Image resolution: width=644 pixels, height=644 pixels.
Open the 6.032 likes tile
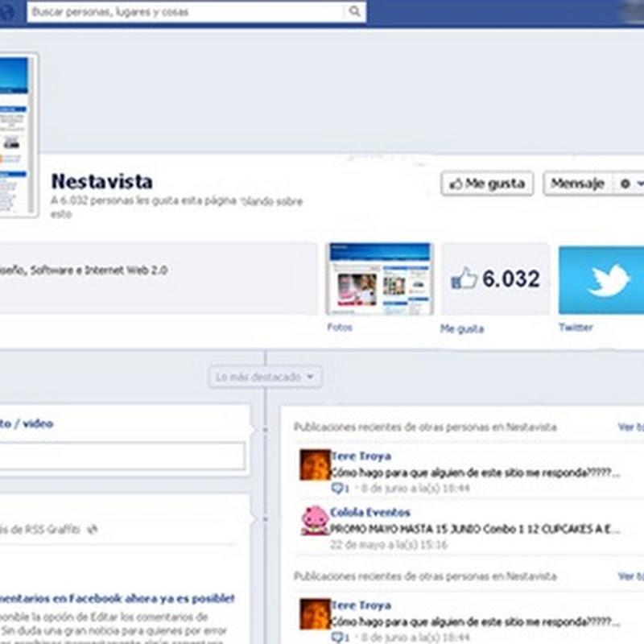coord(495,279)
